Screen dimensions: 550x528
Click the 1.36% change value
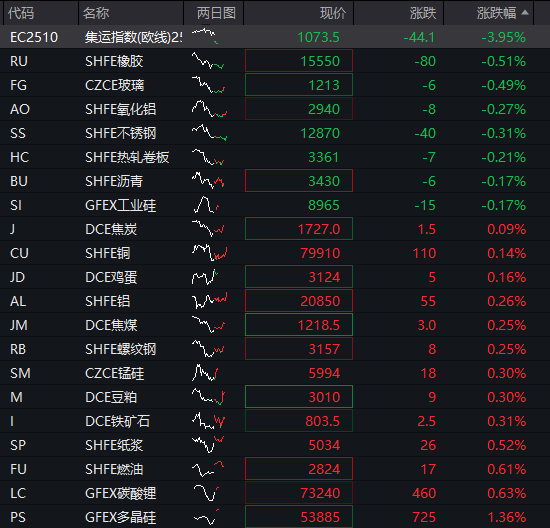coord(507,517)
